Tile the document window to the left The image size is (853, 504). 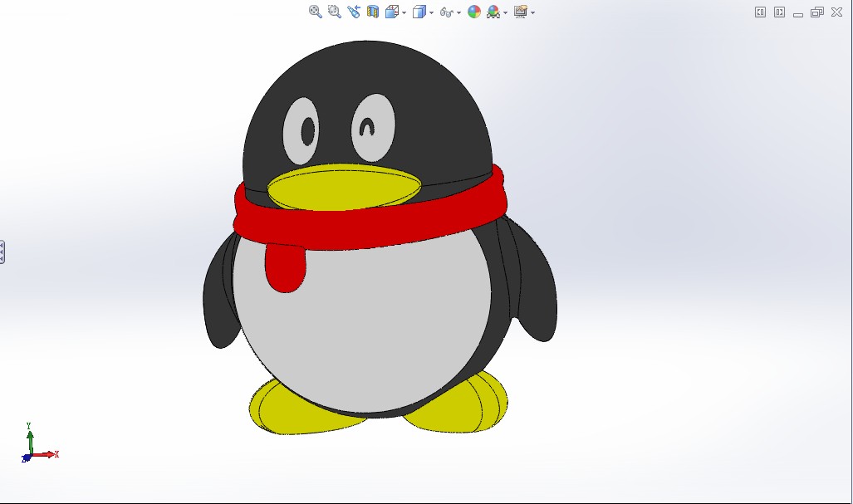coord(761,12)
